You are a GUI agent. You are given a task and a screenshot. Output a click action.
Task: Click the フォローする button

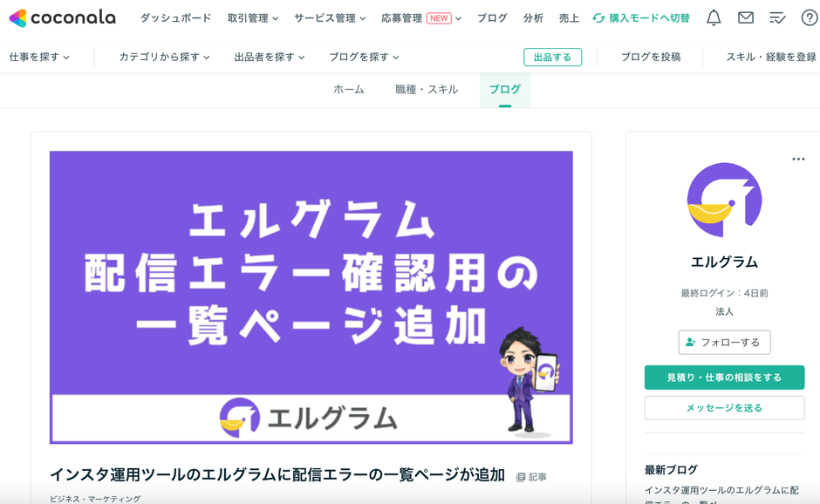coord(724,343)
